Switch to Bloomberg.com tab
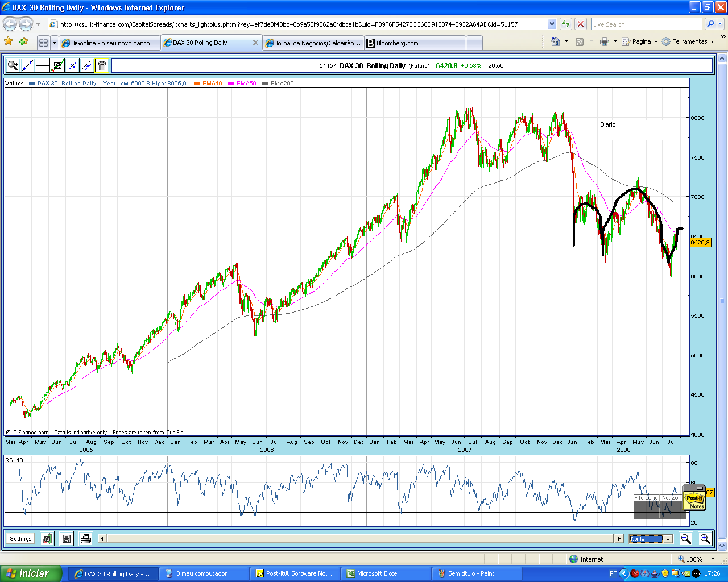Viewport: 728px width, 582px height. (415, 43)
